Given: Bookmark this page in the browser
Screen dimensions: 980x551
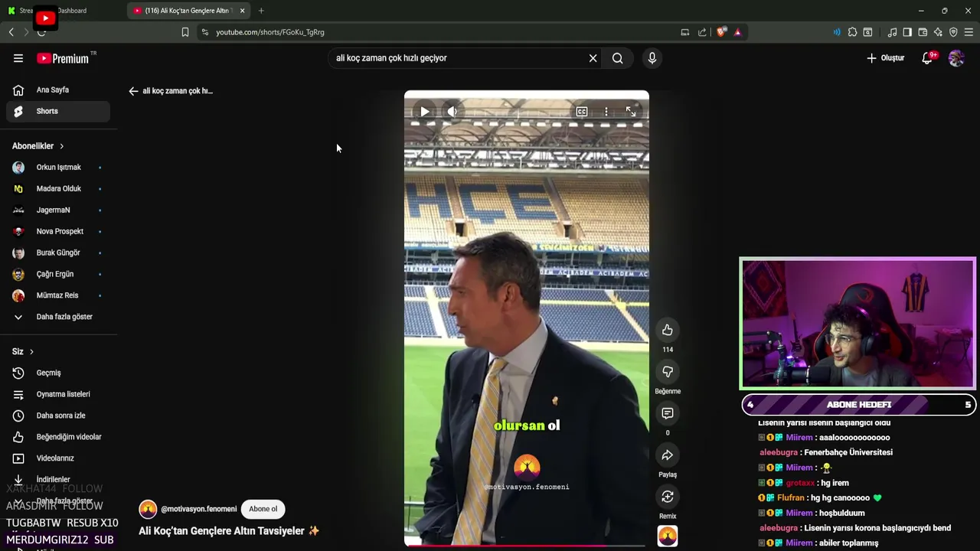Looking at the screenshot, I should click(x=185, y=32).
